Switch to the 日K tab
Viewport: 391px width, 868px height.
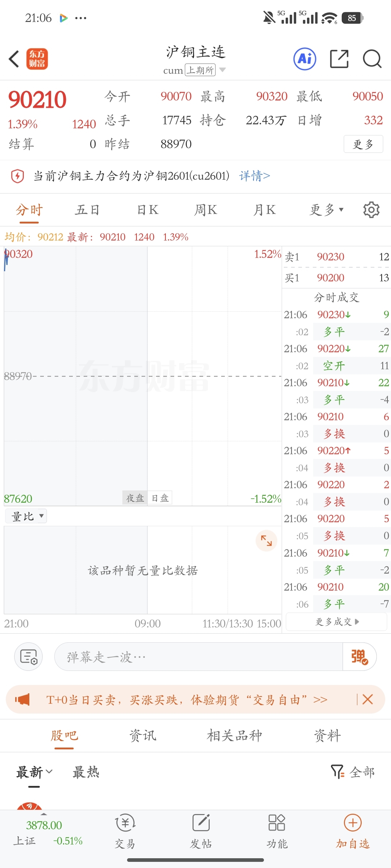tap(148, 210)
